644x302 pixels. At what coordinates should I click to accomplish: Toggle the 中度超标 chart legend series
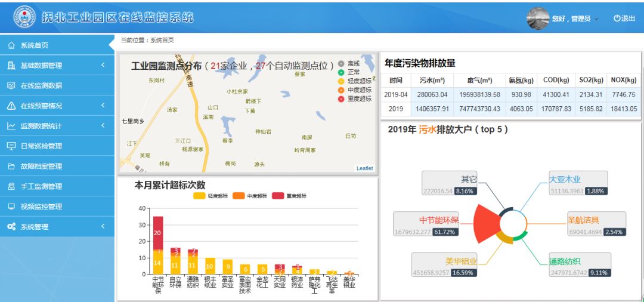click(x=249, y=196)
